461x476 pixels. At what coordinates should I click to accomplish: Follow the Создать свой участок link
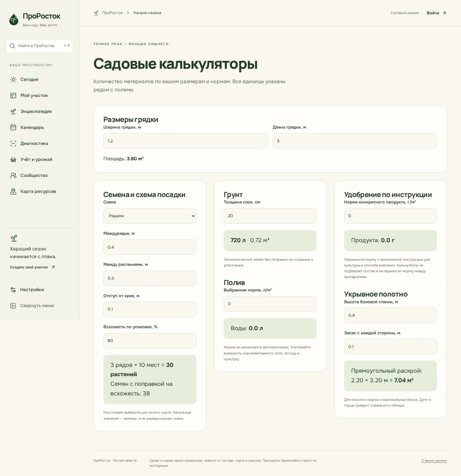click(x=32, y=267)
